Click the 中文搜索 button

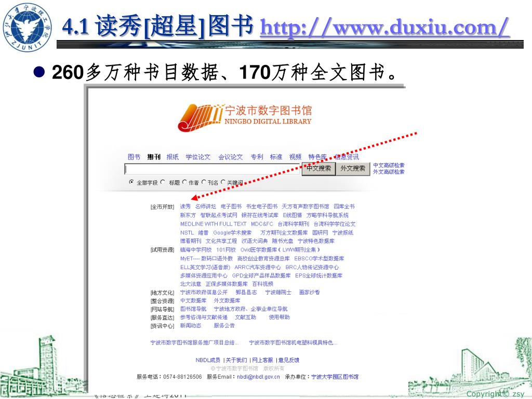click(x=318, y=168)
